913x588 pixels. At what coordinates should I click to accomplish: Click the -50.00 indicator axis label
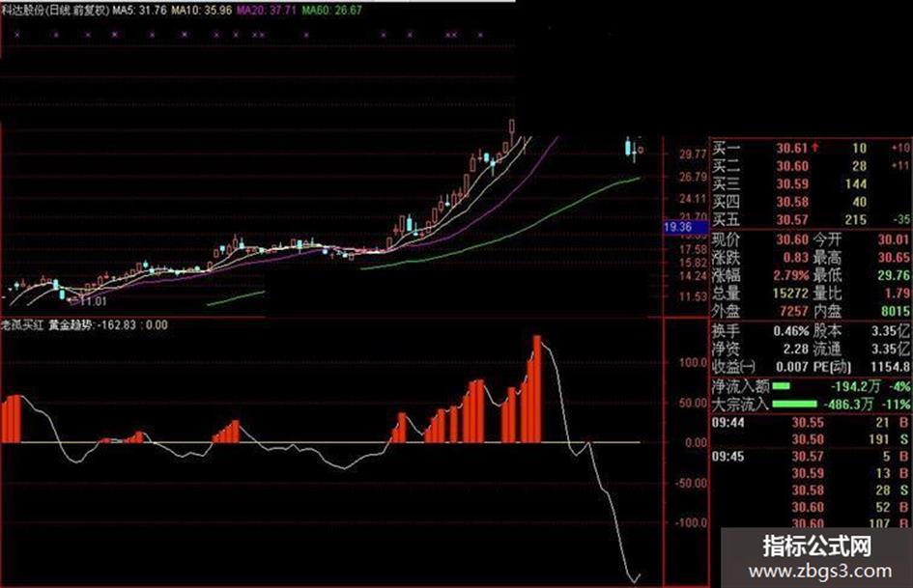click(691, 483)
